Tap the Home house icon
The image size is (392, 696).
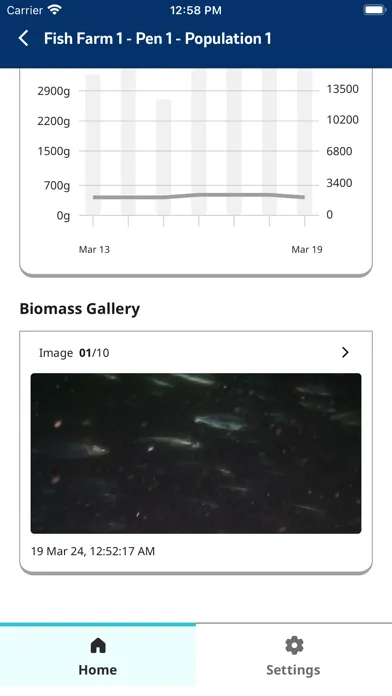pyautogui.click(x=98, y=645)
